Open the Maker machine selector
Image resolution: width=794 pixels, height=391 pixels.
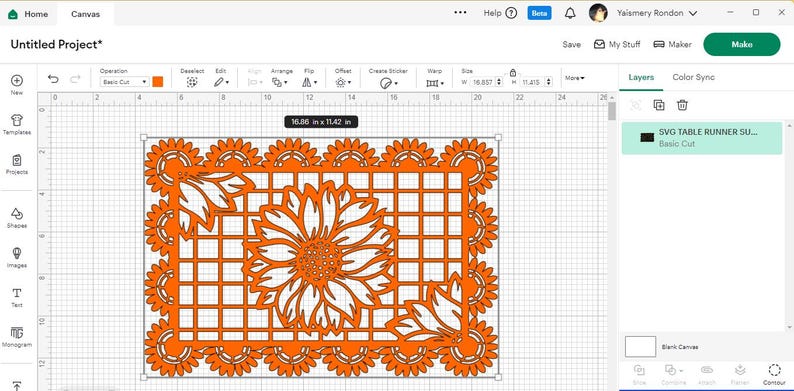pyautogui.click(x=672, y=45)
